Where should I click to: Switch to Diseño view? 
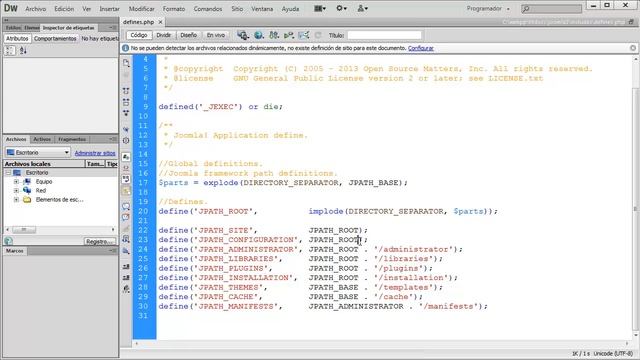(189, 35)
